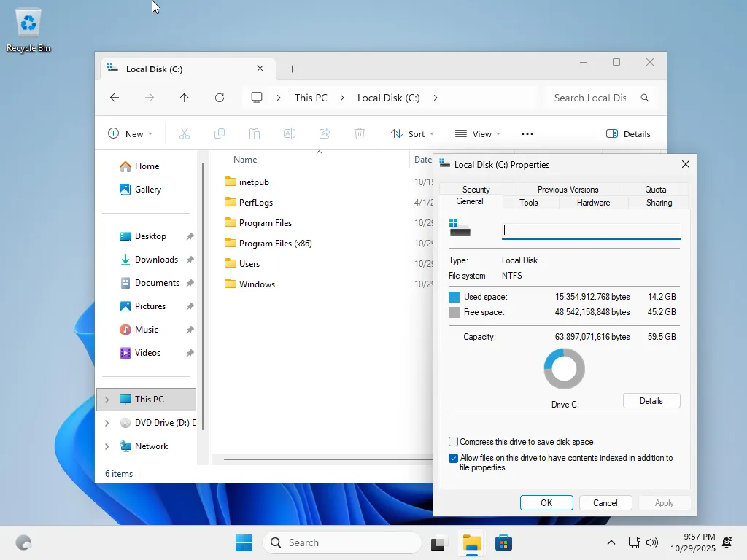Screen dimensions: 747x560
Task: Open the Share icon in the toolbar
Action: pyautogui.click(x=324, y=133)
